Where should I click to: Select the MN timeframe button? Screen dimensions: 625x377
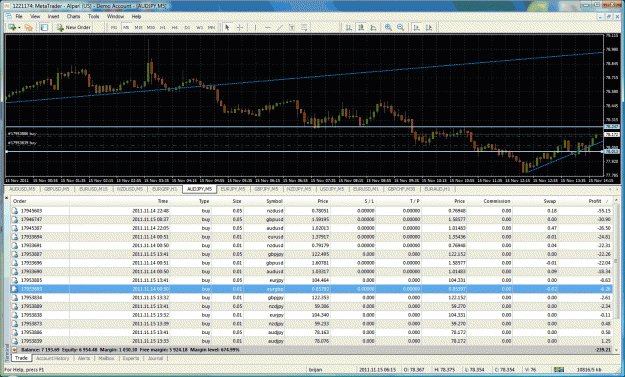click(x=212, y=27)
